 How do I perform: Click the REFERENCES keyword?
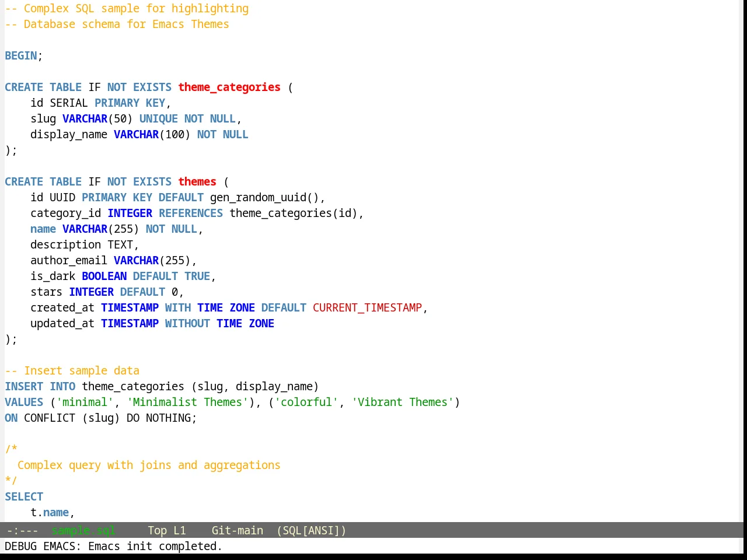click(191, 213)
